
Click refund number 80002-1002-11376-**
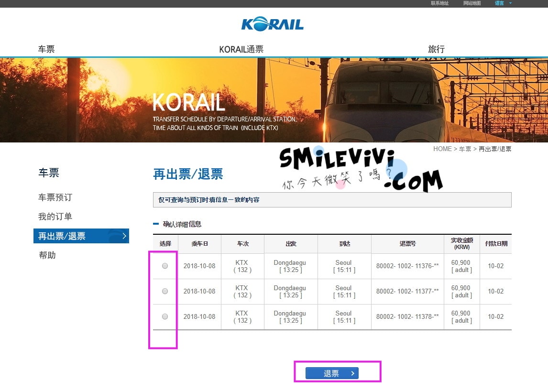click(x=407, y=266)
